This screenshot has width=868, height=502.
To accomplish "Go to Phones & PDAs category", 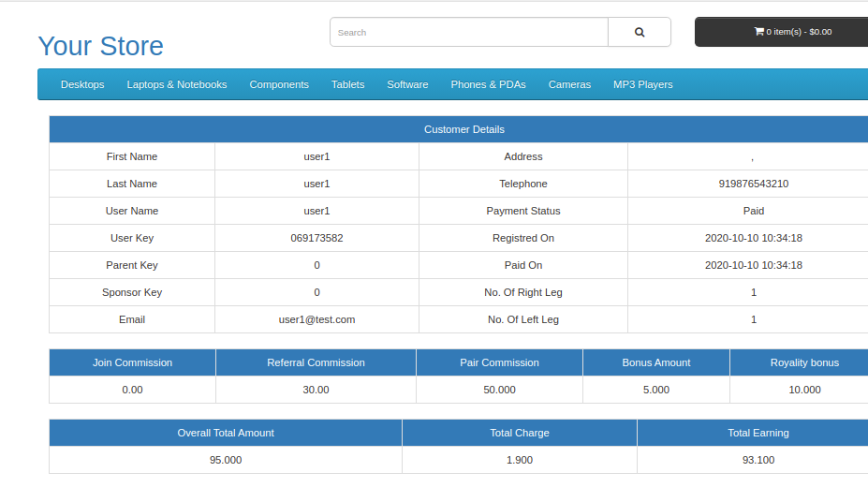I will click(x=488, y=84).
